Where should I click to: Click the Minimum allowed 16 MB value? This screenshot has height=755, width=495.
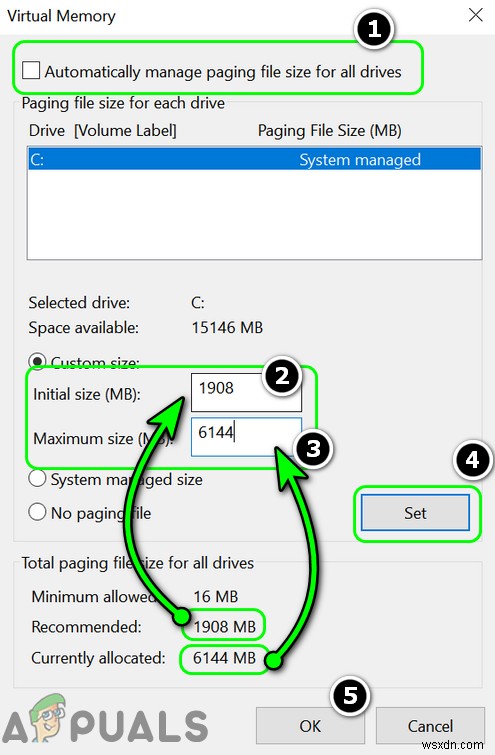pos(216,597)
